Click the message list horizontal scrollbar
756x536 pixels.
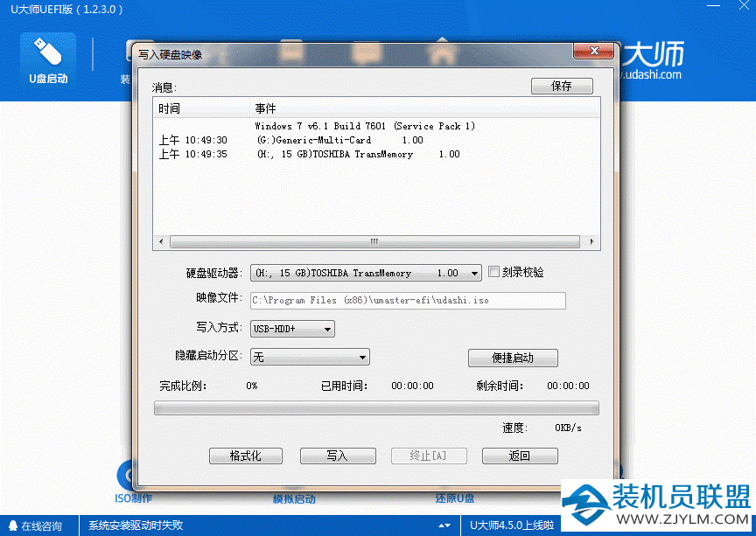(x=374, y=241)
